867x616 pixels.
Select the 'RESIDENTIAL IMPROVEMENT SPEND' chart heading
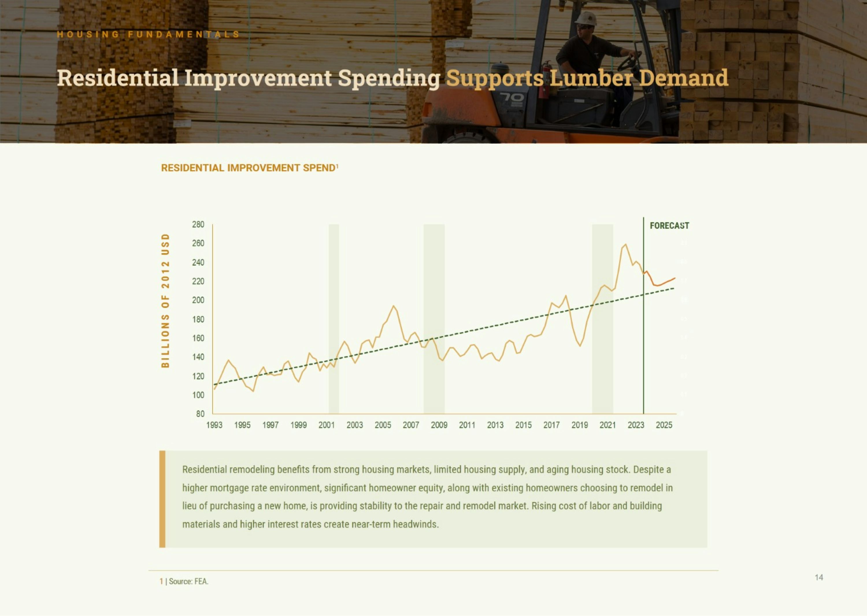tap(249, 168)
